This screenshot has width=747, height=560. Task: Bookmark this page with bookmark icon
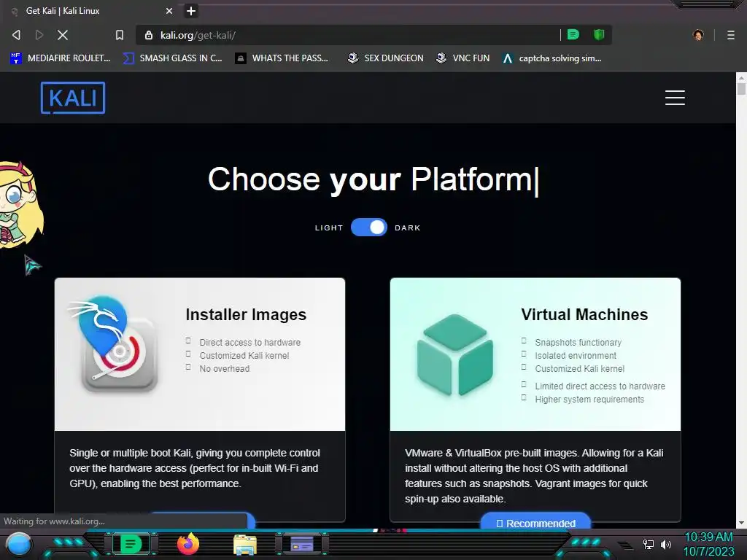click(120, 35)
